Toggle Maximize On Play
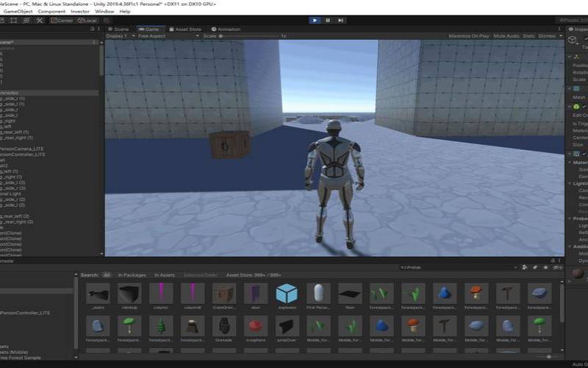The image size is (588, 368). click(469, 36)
